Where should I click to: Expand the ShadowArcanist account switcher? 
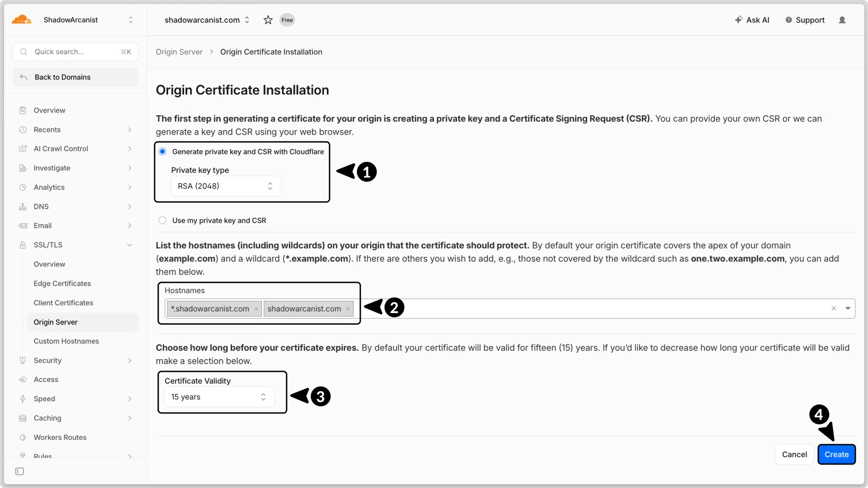click(131, 20)
